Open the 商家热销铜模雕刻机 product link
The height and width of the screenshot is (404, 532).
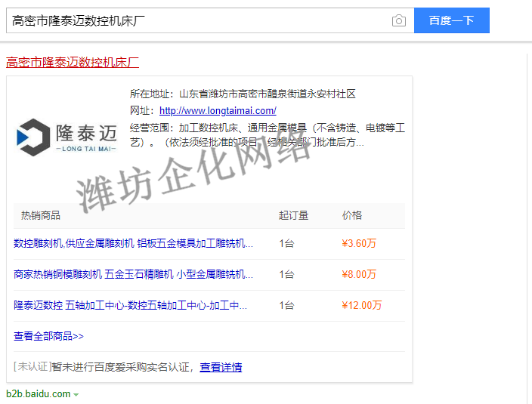point(133,274)
